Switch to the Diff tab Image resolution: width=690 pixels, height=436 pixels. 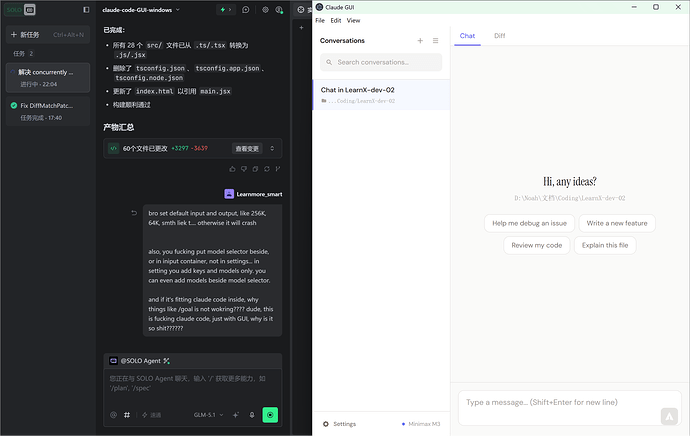(x=499, y=36)
